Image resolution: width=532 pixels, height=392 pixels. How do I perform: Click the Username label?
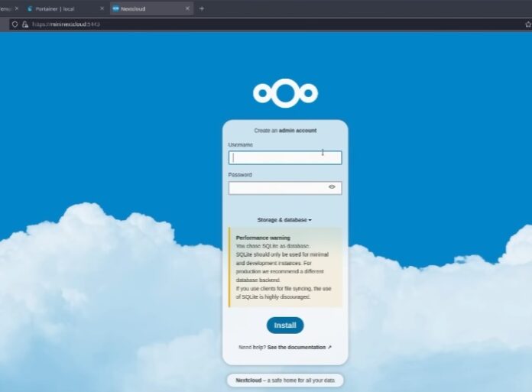pos(240,144)
